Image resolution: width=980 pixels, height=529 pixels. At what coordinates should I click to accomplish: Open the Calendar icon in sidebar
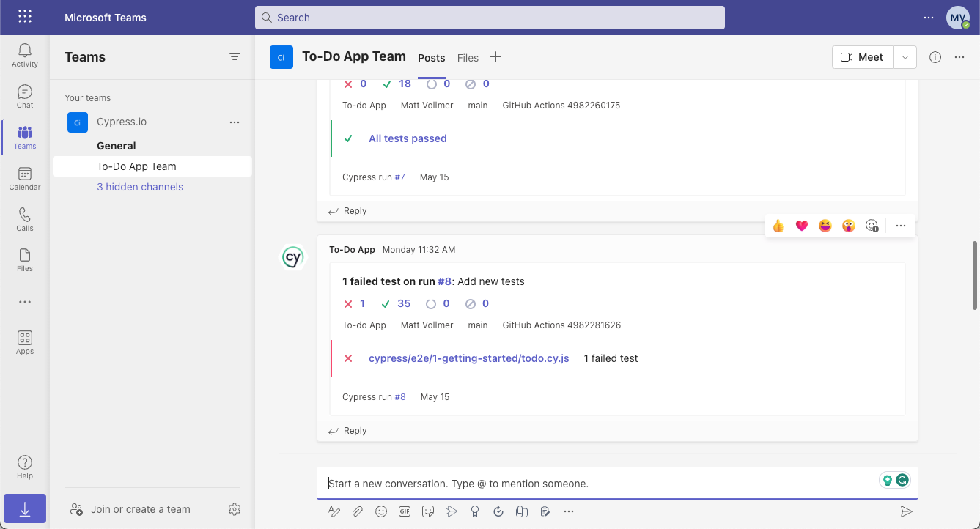(25, 178)
